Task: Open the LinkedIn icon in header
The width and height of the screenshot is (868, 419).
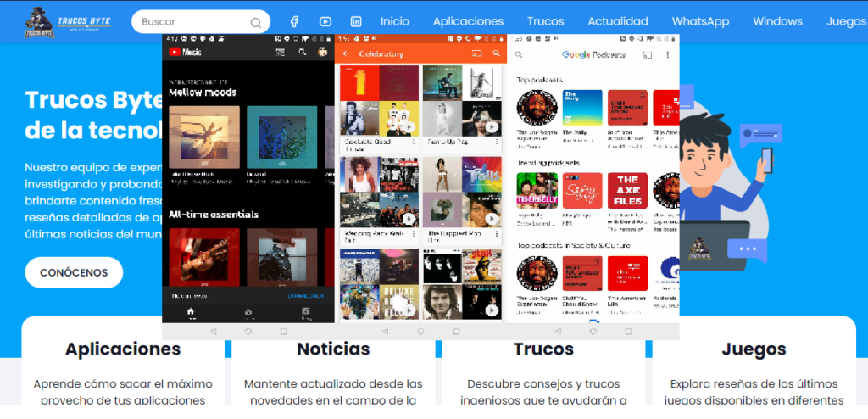Action: 356,21
